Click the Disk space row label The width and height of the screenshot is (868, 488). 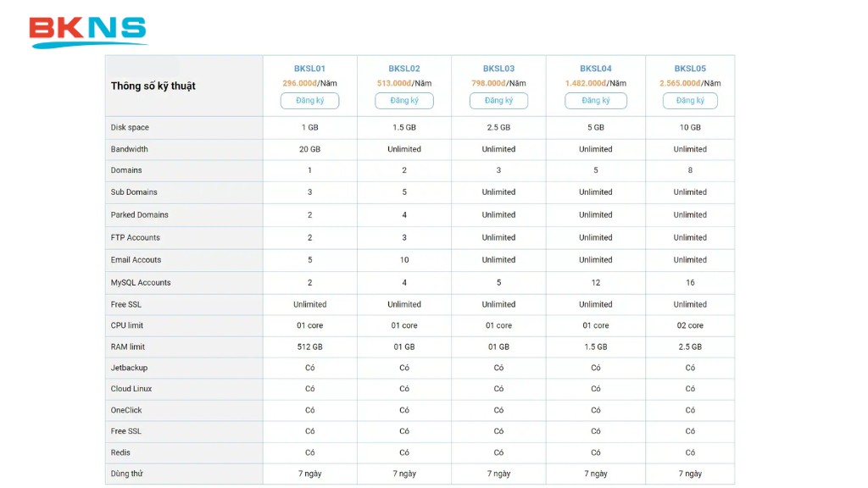130,128
